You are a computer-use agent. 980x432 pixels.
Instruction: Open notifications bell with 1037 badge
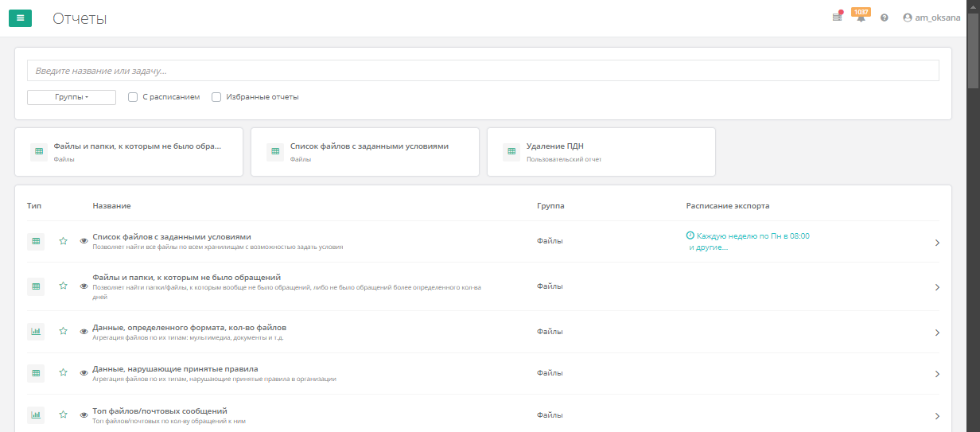[x=861, y=17]
